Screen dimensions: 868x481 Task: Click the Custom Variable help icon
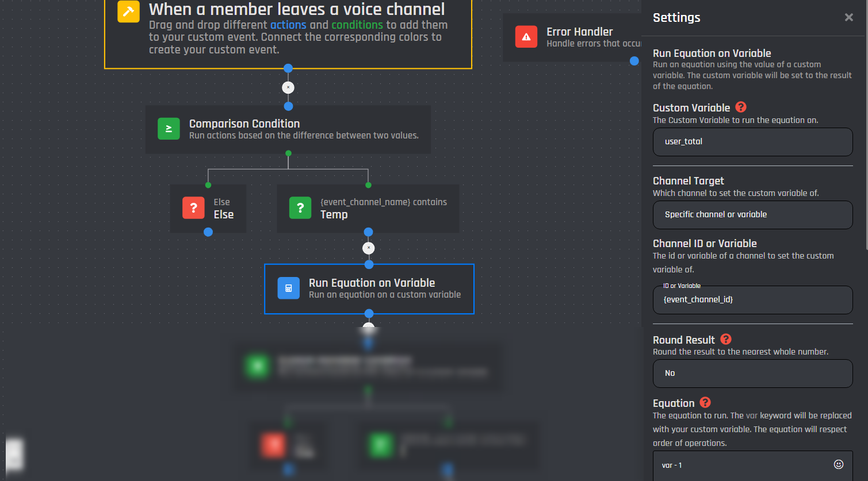tap(741, 107)
